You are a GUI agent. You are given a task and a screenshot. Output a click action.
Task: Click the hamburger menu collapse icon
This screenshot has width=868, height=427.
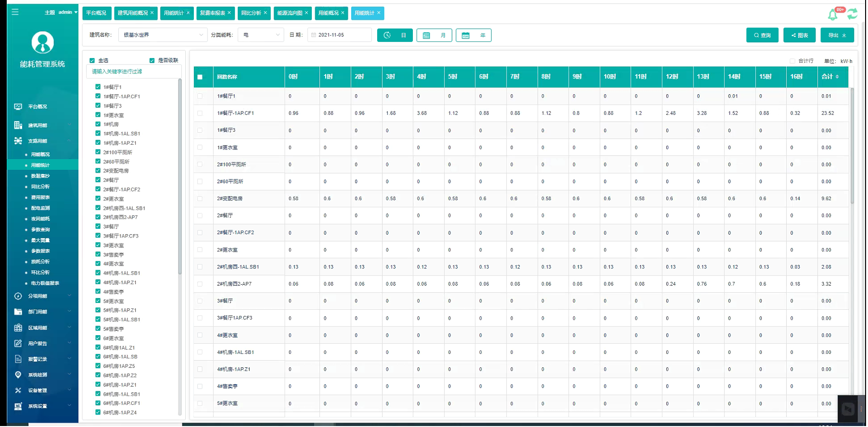15,12
